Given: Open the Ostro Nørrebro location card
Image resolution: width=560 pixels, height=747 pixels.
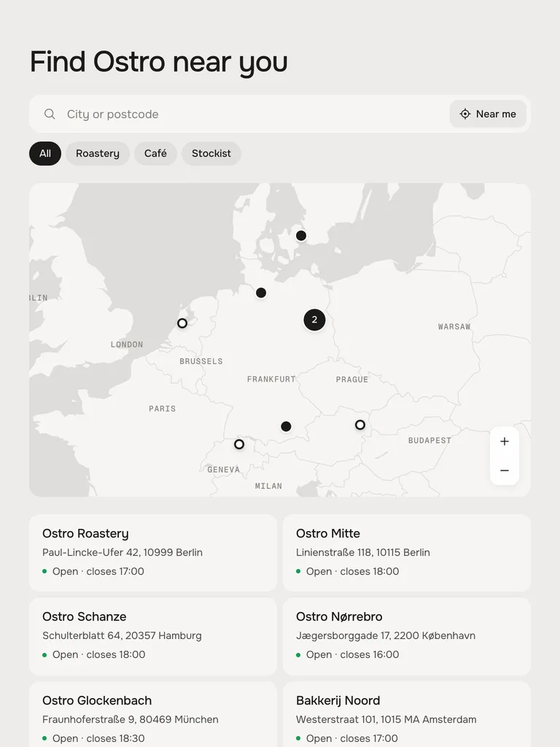Looking at the screenshot, I should pos(407,636).
